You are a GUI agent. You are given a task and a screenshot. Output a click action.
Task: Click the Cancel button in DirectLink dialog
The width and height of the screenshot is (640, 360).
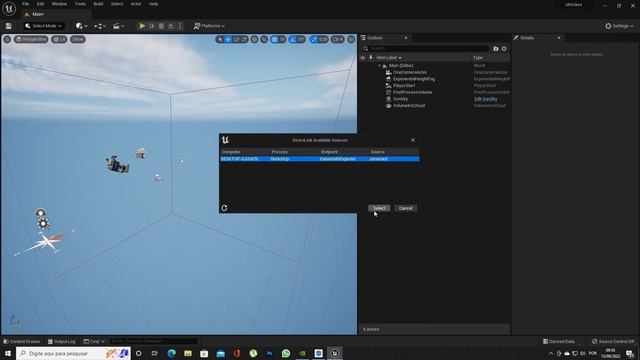click(405, 208)
